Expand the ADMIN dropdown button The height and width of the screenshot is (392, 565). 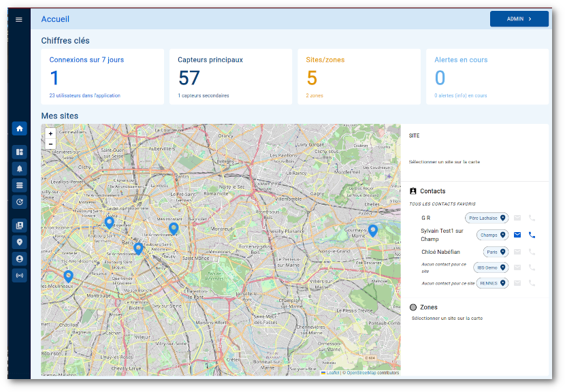point(519,19)
